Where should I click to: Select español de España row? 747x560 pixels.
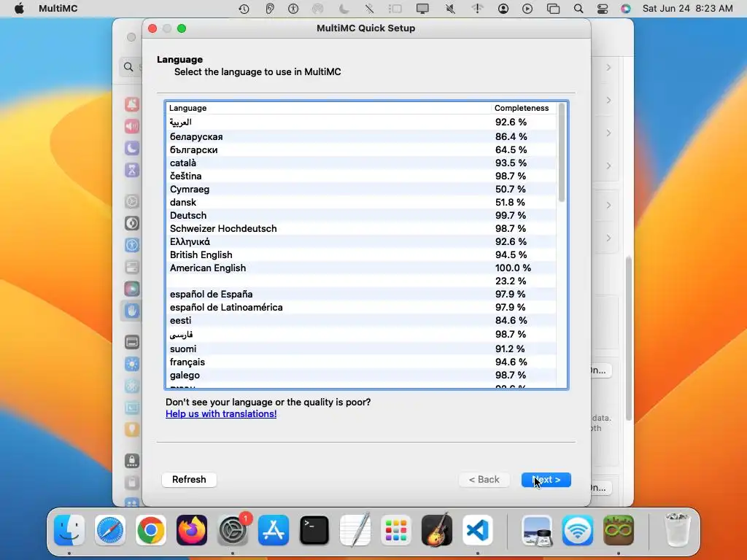[x=361, y=295]
